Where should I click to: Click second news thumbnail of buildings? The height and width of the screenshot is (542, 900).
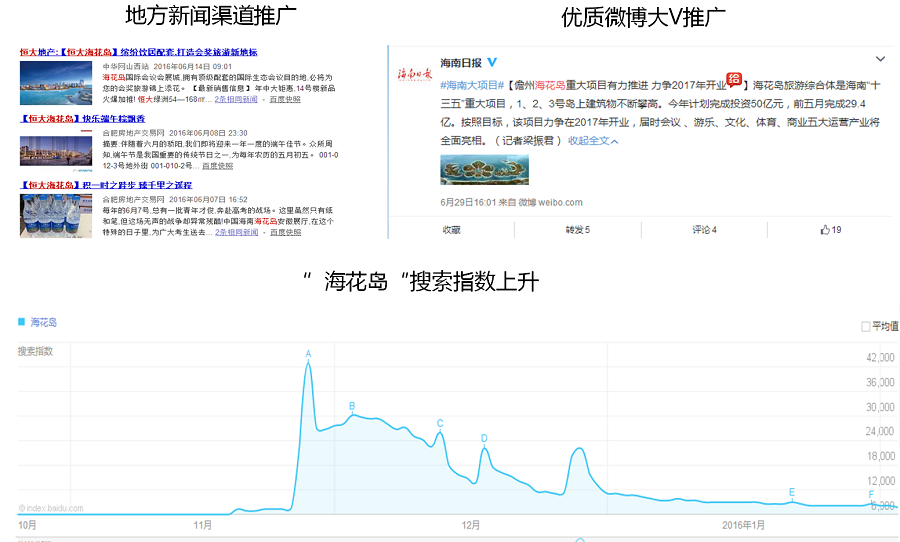pos(56,150)
